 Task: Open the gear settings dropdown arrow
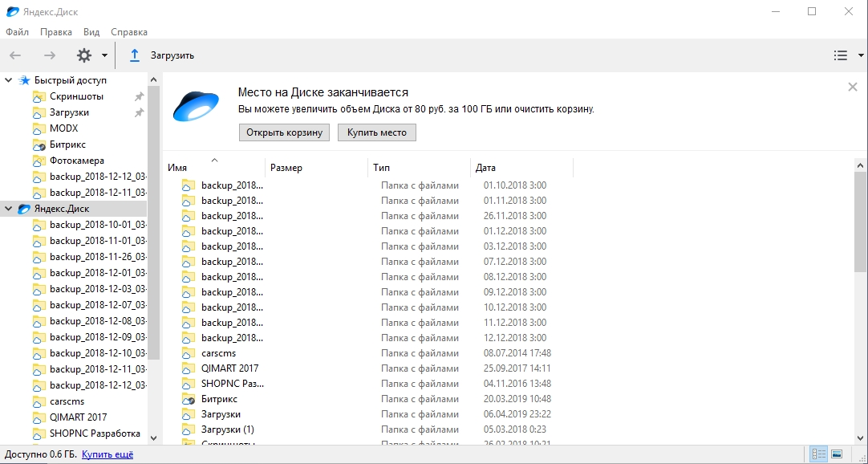(104, 55)
